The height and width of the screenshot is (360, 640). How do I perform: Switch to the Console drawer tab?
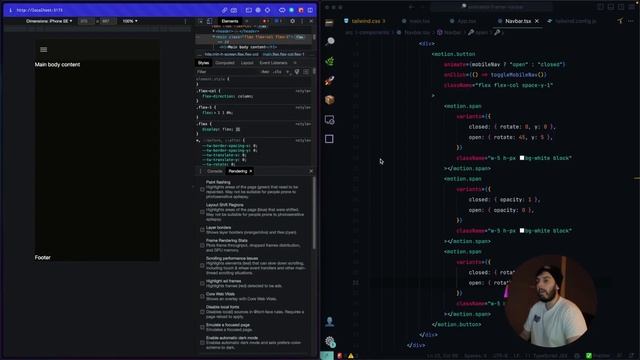(x=214, y=171)
